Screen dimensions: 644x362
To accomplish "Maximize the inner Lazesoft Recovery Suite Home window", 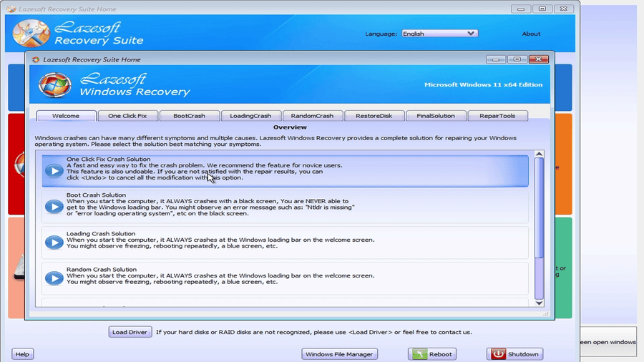I will tap(517, 59).
